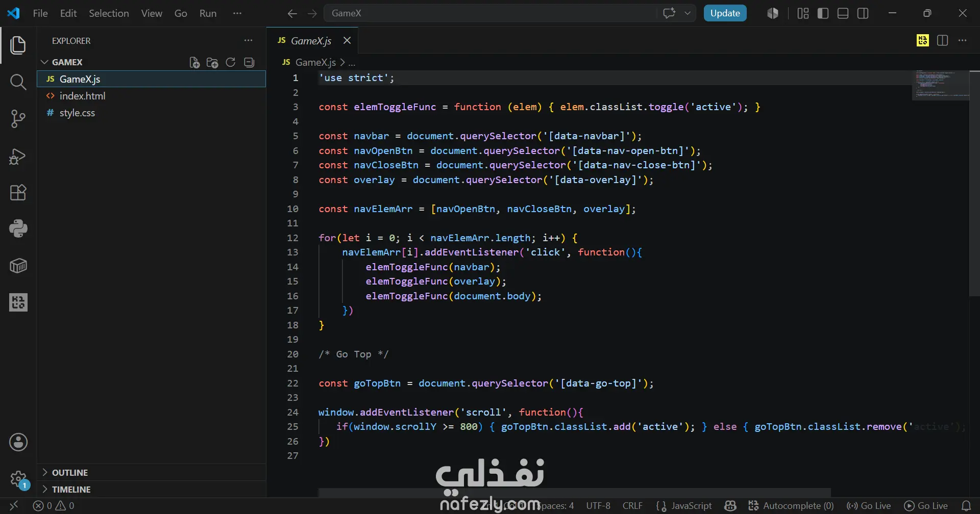
Task: Open the container box icon in activity bar
Action: tap(18, 266)
